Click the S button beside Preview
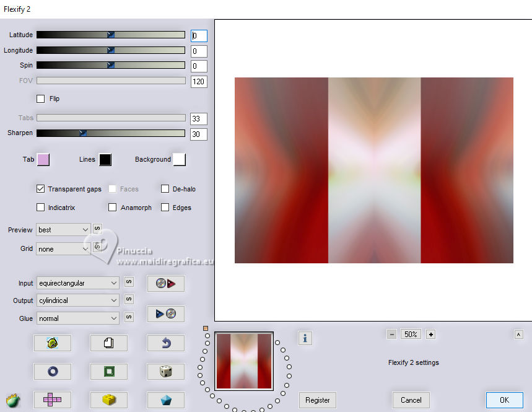532x412 pixels. click(97, 229)
